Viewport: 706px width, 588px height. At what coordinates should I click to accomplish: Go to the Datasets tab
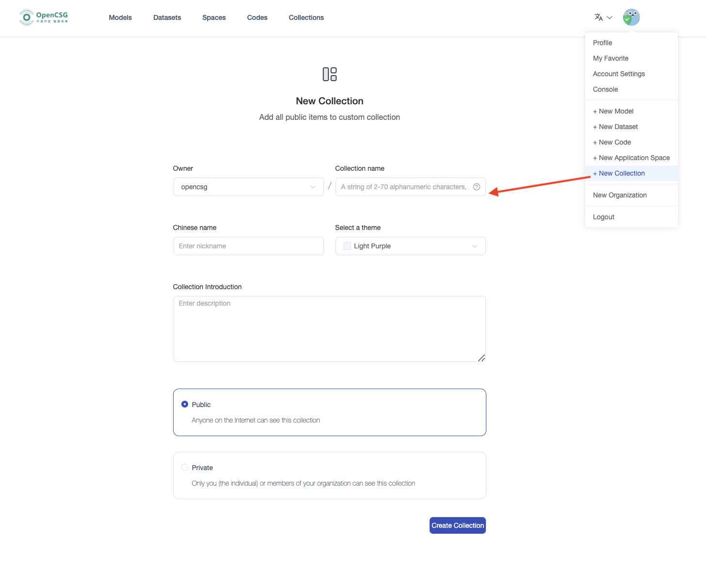pos(167,17)
